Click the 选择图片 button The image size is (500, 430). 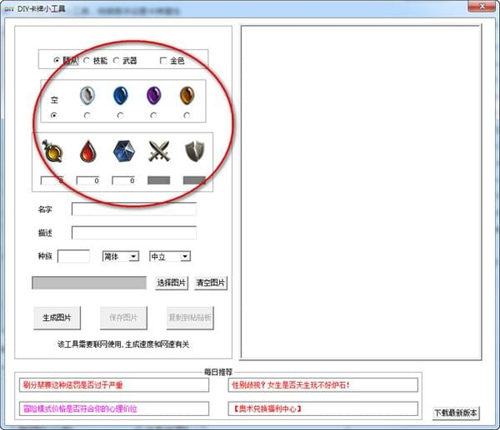click(171, 283)
